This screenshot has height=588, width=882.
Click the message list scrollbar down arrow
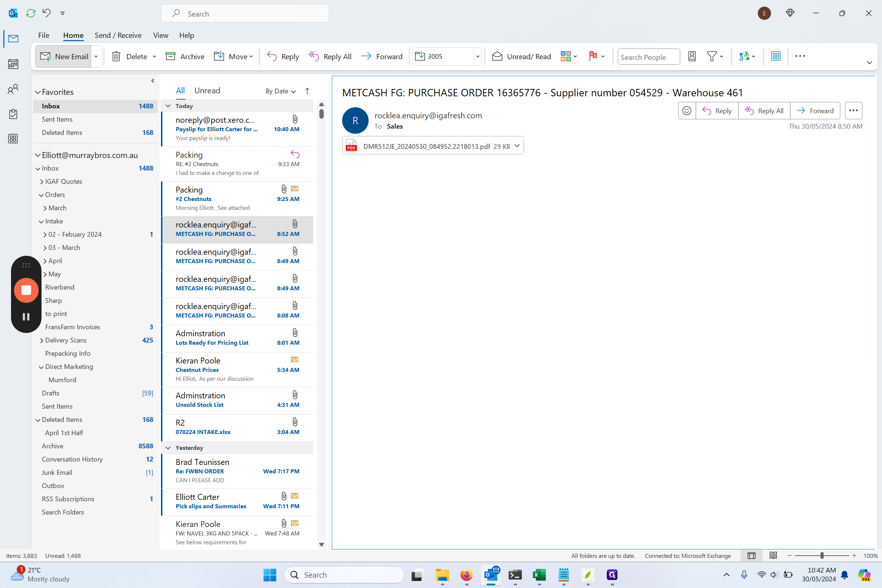click(x=321, y=545)
